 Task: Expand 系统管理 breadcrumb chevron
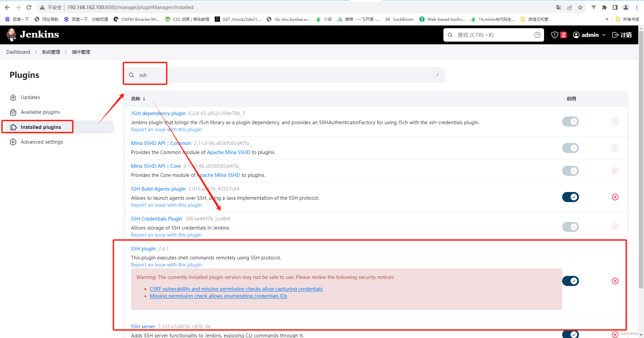click(66, 52)
